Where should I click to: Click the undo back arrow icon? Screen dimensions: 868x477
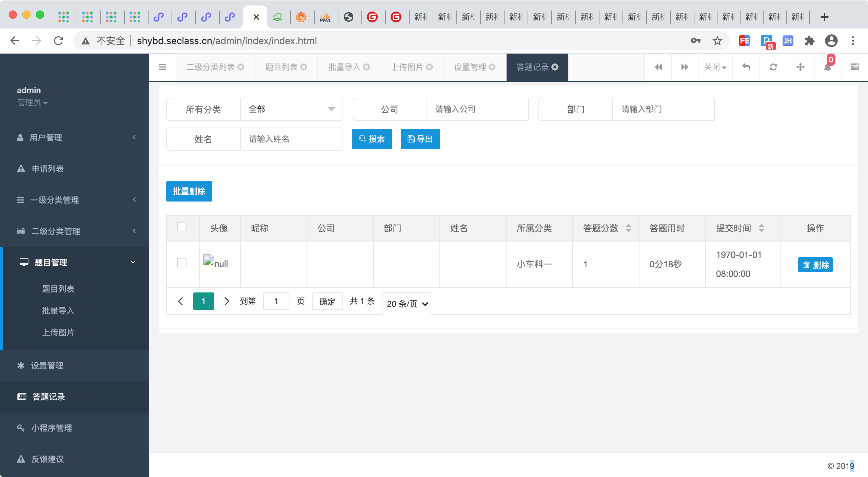pyautogui.click(x=746, y=67)
